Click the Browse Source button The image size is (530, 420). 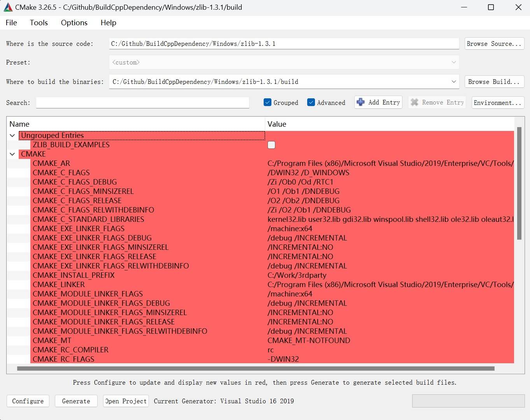[494, 44]
